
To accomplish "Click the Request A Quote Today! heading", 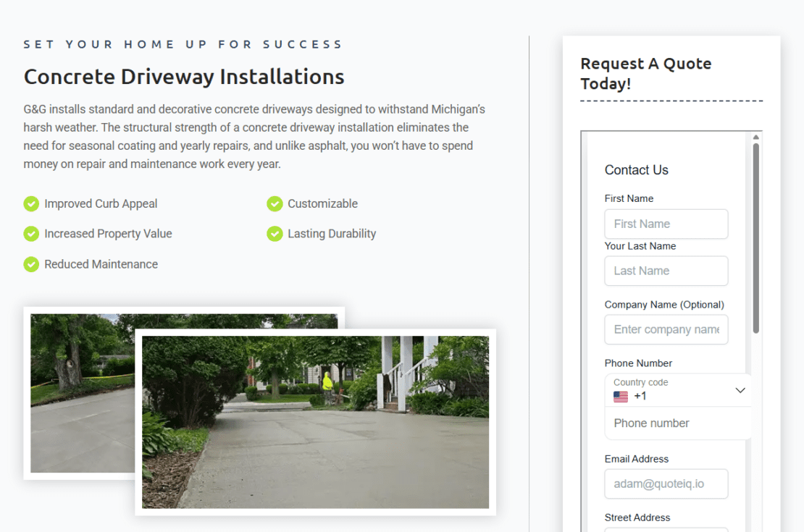I will (x=645, y=73).
